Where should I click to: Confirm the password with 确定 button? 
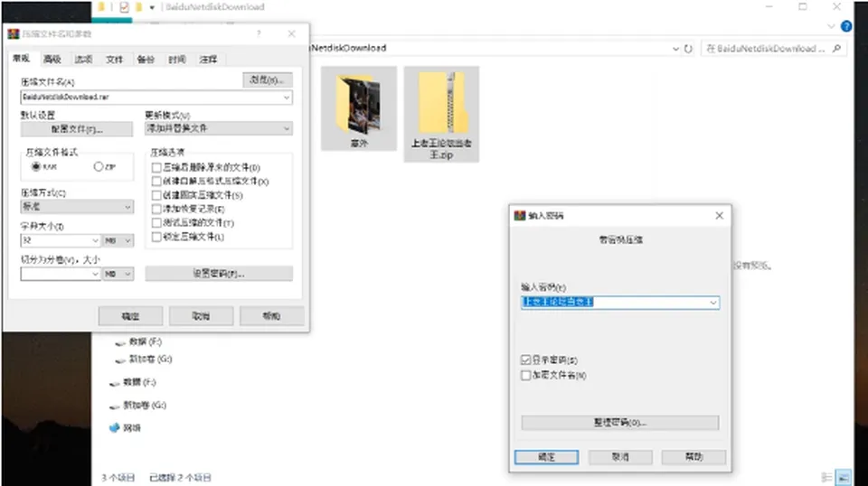(546, 457)
